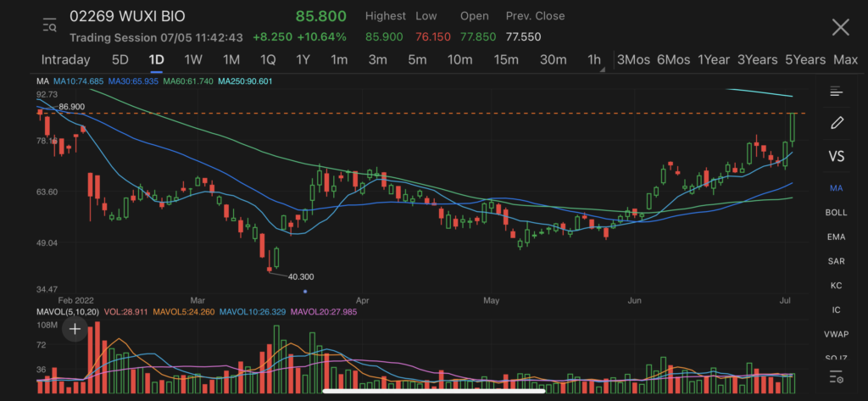868x401 pixels.
Task: Open the VS compare stocks tool
Action: (836, 156)
